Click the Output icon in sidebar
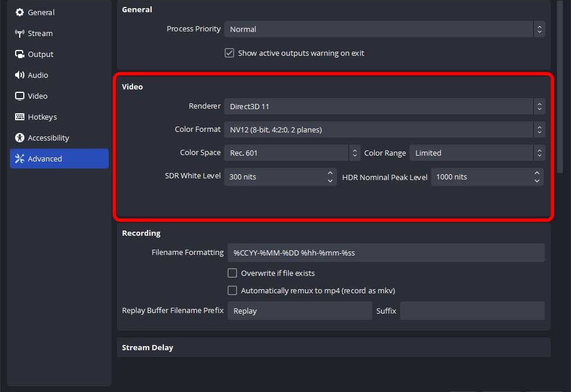Screen dimensions: 571x392 (x=20, y=54)
